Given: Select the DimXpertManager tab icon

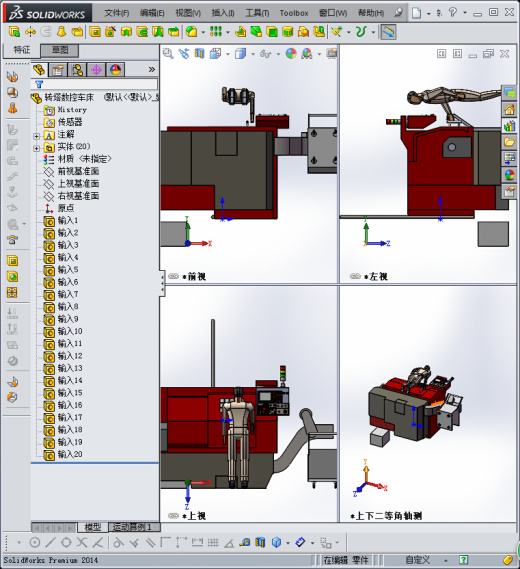Looking at the screenshot, I should pos(96,69).
